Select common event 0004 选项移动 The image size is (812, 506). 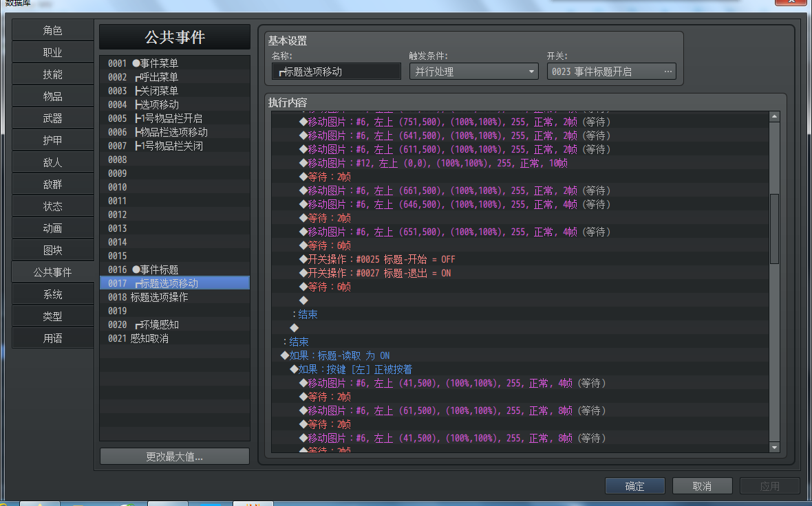[175, 104]
